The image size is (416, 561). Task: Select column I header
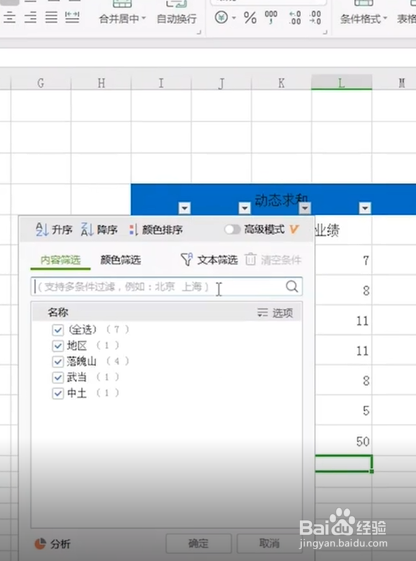point(161,83)
